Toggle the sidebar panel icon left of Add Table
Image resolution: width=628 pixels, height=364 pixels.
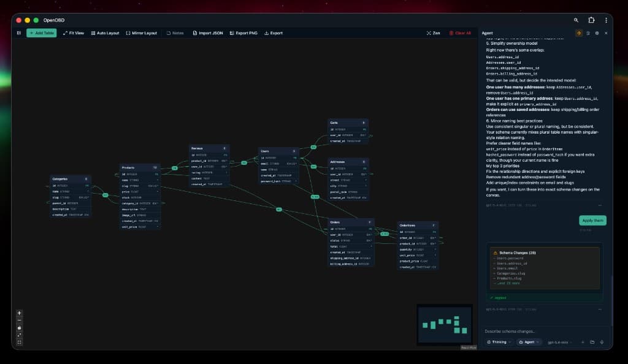[19, 33]
